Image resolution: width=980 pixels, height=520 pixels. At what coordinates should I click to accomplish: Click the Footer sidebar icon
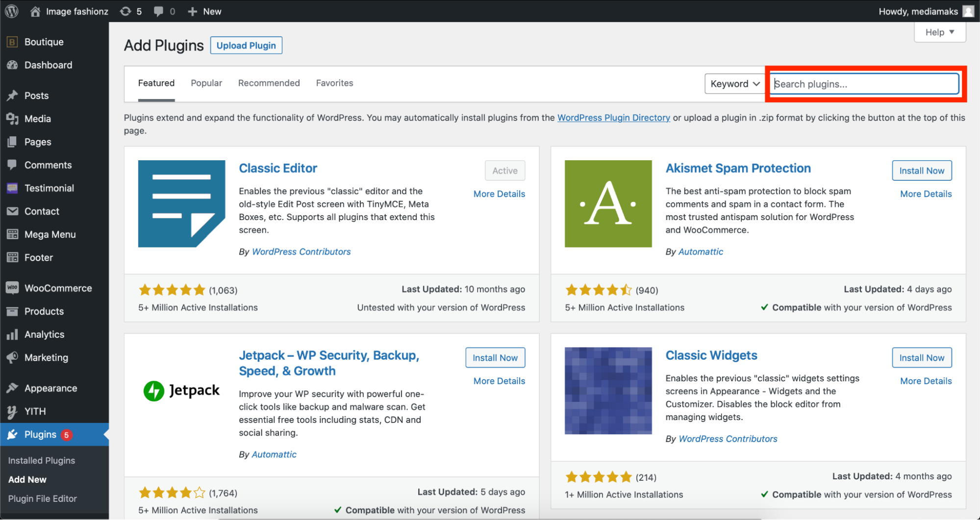pyautogui.click(x=12, y=257)
